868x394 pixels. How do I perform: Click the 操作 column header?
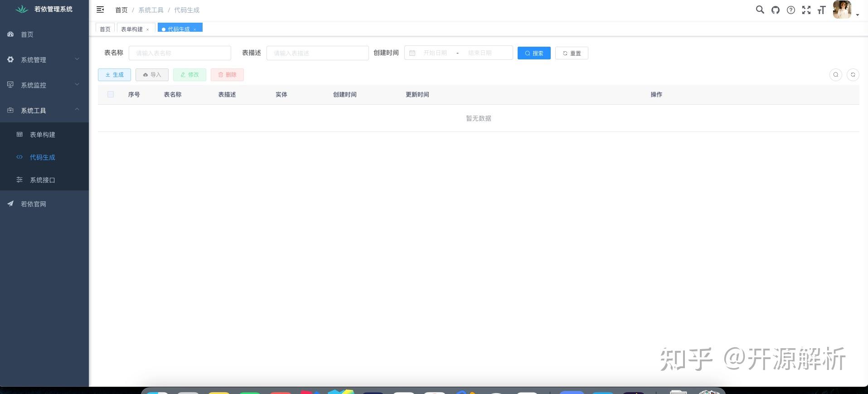(x=656, y=95)
